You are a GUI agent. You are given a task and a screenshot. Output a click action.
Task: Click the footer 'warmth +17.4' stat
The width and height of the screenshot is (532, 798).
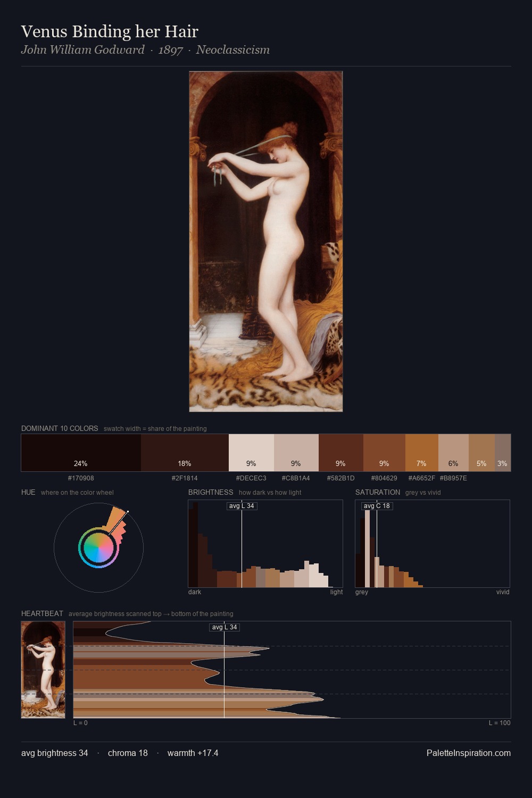193,753
